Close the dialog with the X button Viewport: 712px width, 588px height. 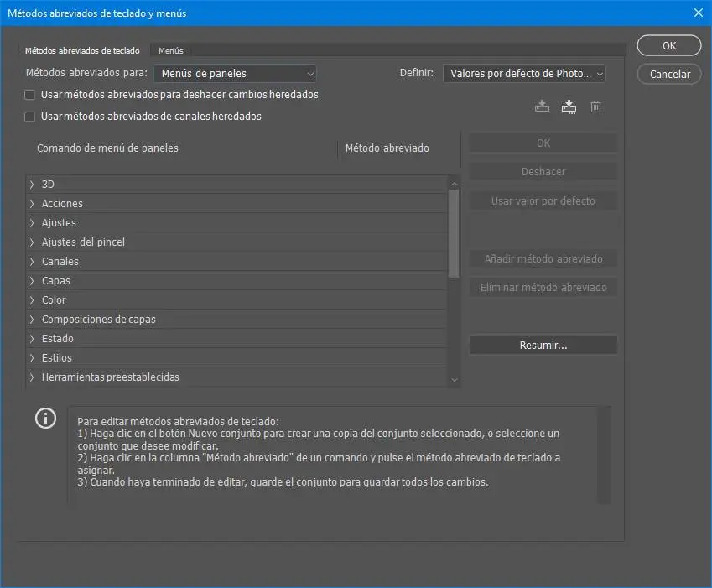(699, 13)
